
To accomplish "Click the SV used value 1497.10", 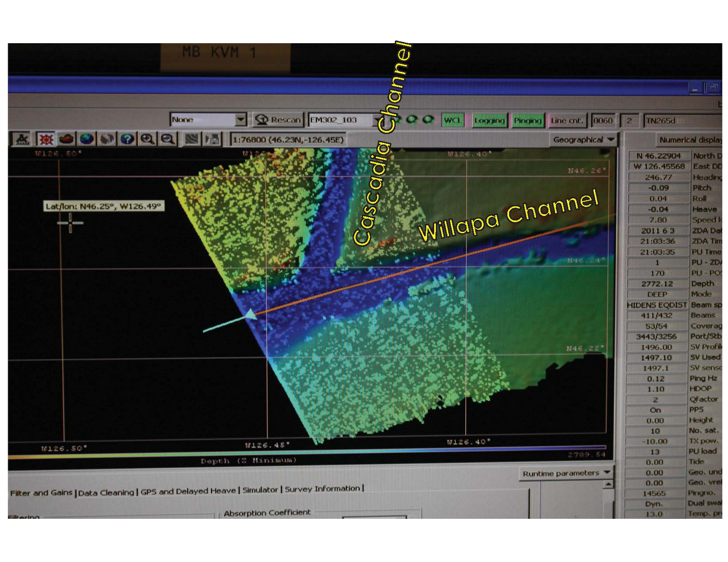I will pos(657,357).
